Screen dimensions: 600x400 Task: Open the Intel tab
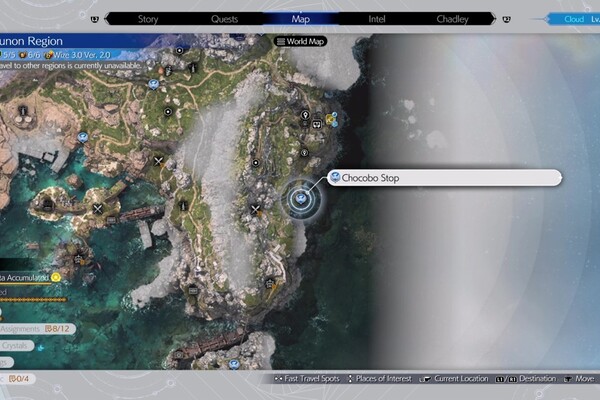tap(377, 19)
